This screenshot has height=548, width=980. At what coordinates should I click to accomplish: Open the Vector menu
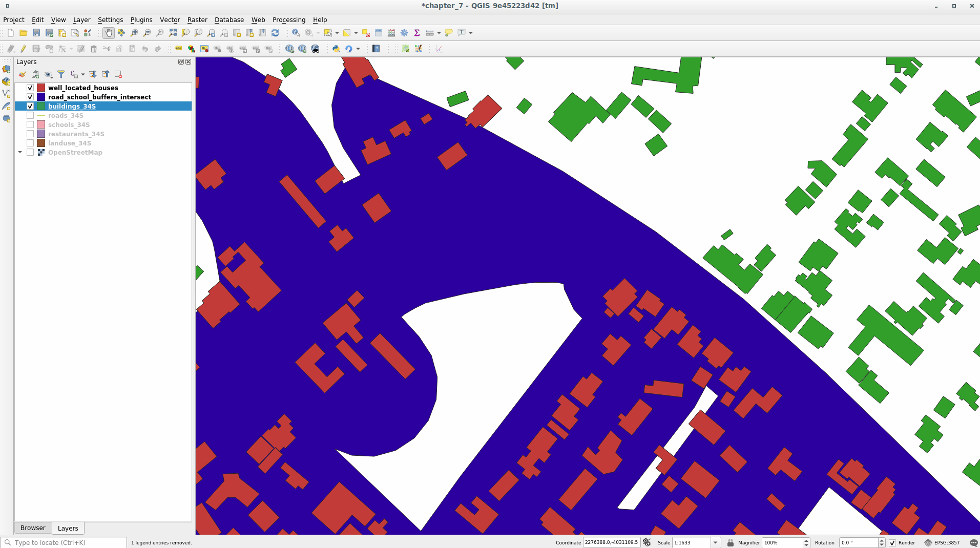click(170, 19)
